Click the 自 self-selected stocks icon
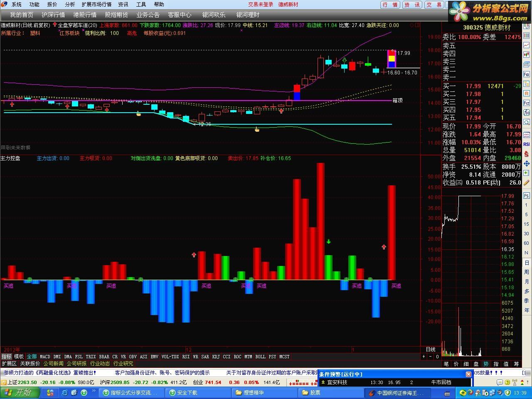 pyautogui.click(x=527, y=94)
